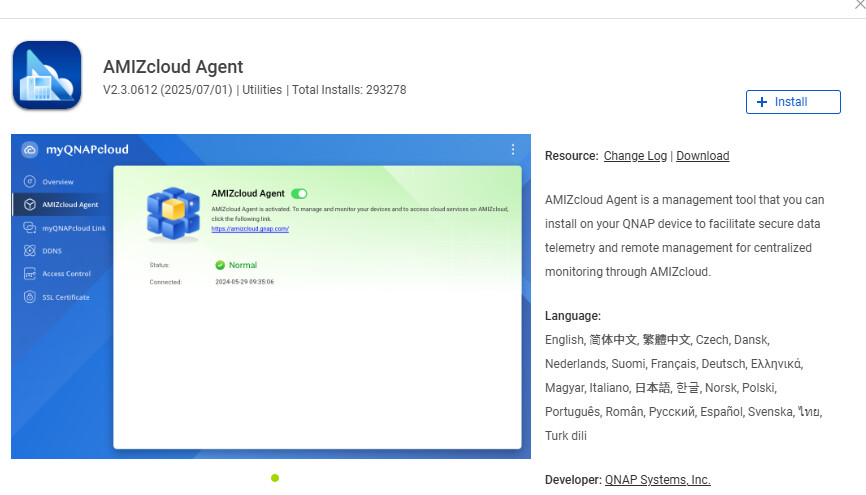Close the app details dialog
Viewport: 866px width, 495px height.
click(859, 5)
